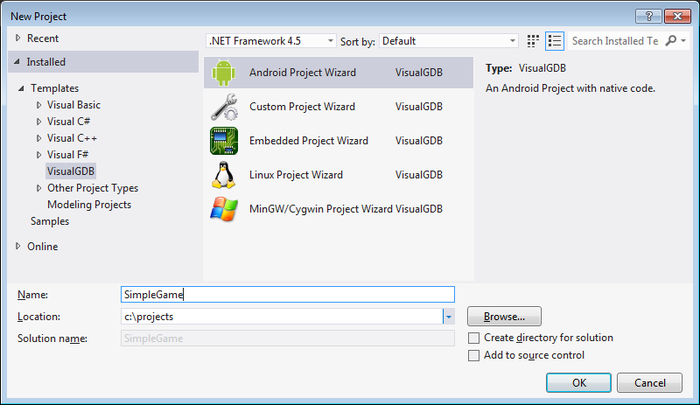Click the Search Installed Templates box
Image resolution: width=700 pixels, height=405 pixels.
tap(615, 41)
